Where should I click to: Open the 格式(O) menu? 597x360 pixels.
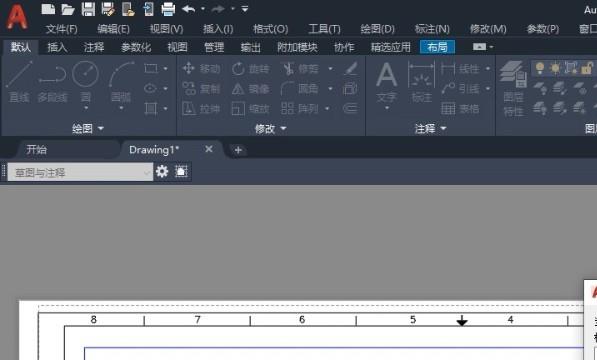pos(271,29)
